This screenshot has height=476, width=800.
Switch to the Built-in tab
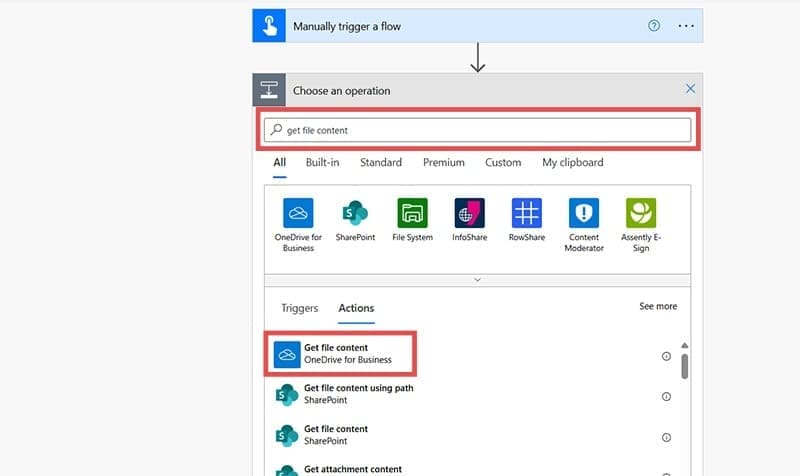point(322,162)
